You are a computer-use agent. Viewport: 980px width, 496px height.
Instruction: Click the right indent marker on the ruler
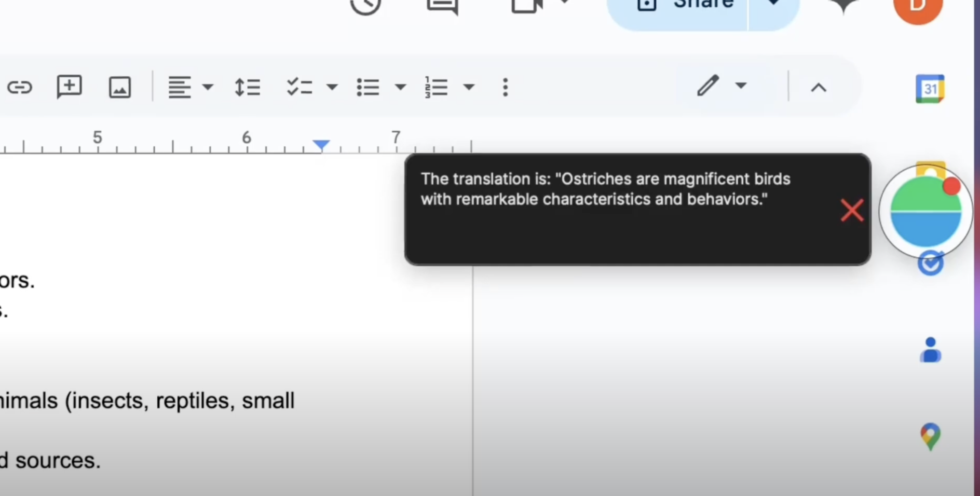click(321, 145)
